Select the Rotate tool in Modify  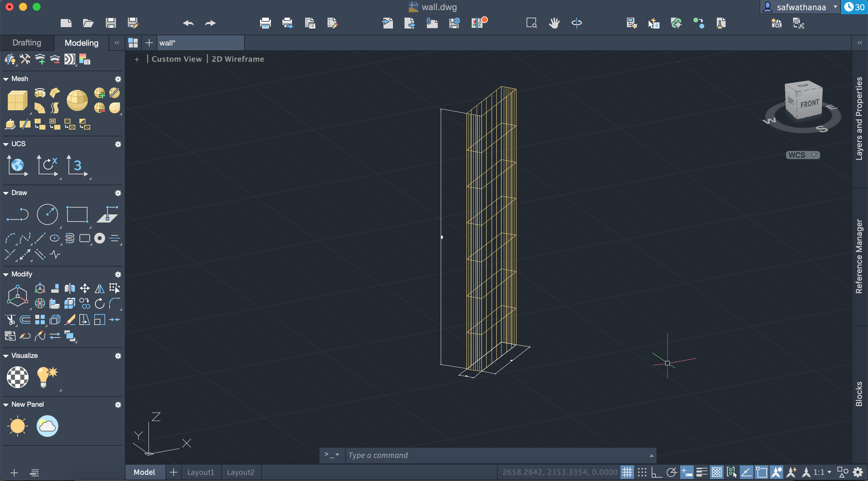click(x=100, y=303)
